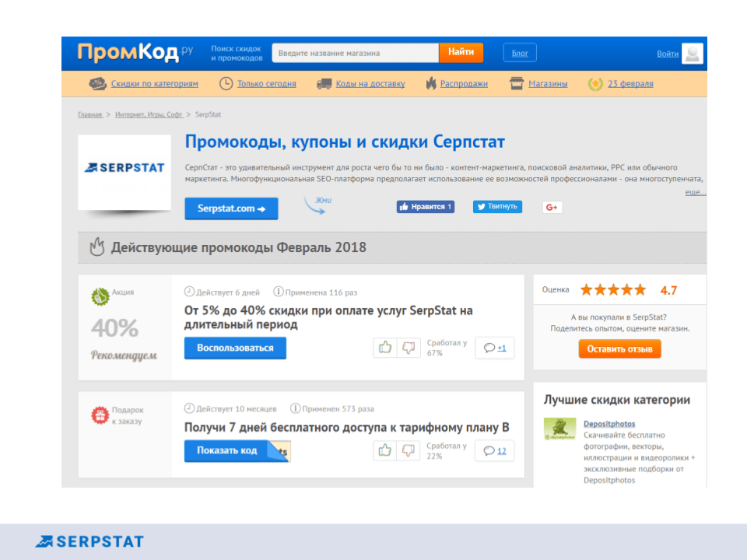Click the five-star rating
The image size is (747, 560).
613,289
